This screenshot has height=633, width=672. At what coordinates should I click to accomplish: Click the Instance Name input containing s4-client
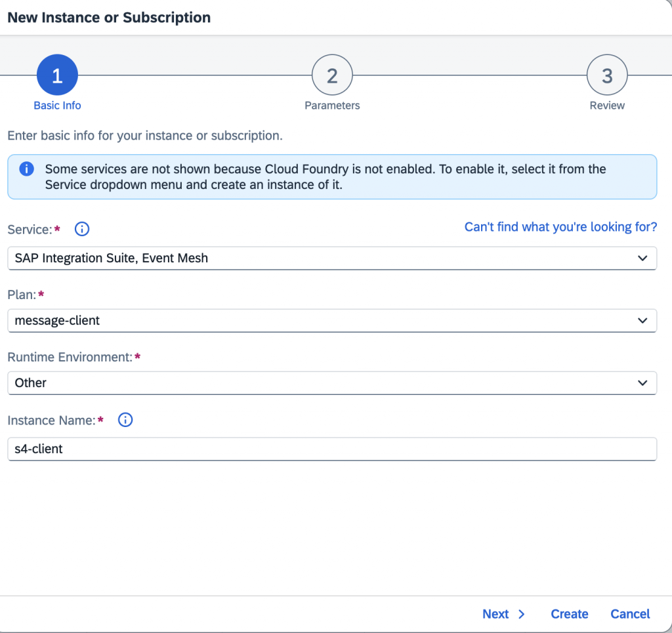[x=332, y=449]
